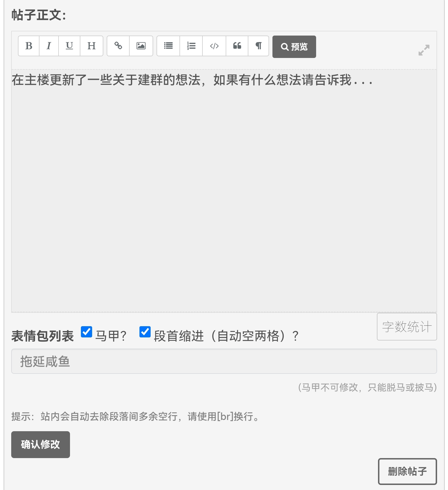
Task: Insert a heading with the H button
Action: click(91, 46)
